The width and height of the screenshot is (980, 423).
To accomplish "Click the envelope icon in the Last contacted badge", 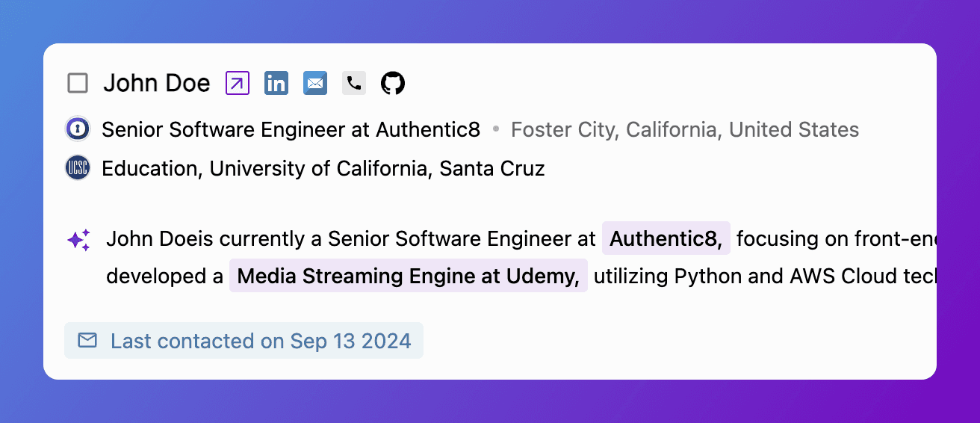I will click(87, 341).
